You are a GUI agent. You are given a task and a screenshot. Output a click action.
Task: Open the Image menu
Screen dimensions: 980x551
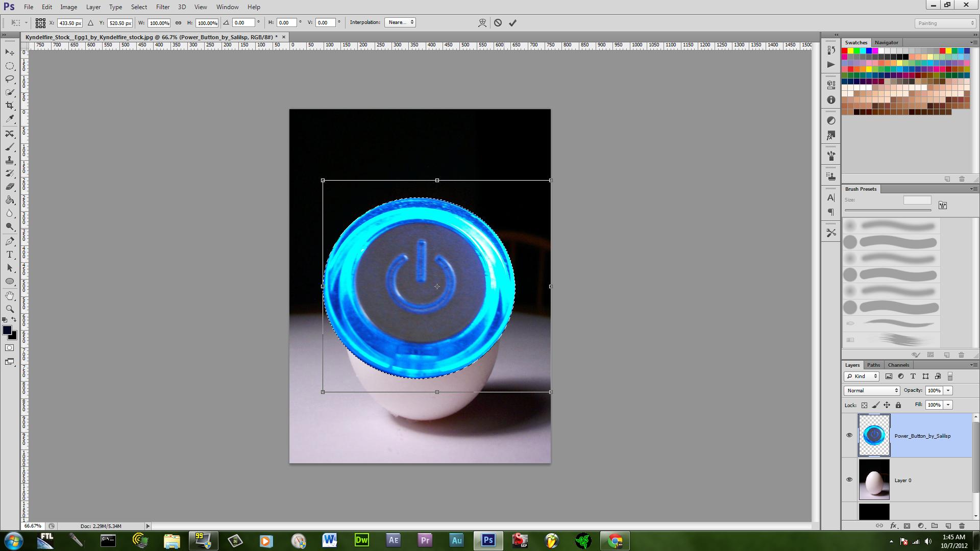[x=68, y=7]
